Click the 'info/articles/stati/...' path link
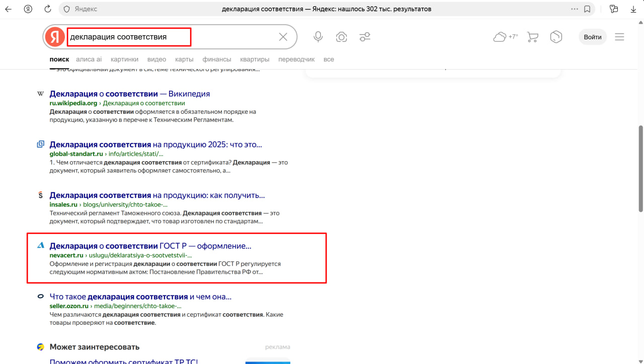 (x=136, y=154)
